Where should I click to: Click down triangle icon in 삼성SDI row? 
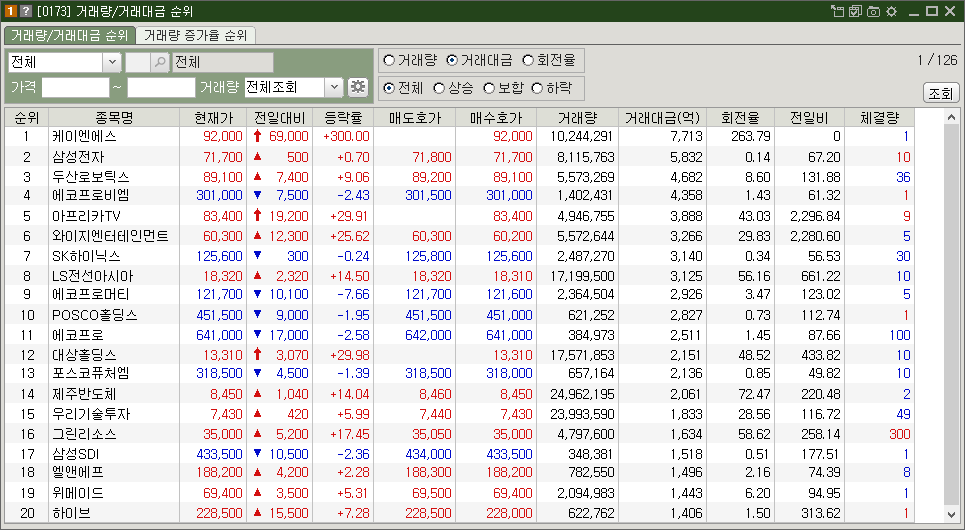[x=257, y=454]
